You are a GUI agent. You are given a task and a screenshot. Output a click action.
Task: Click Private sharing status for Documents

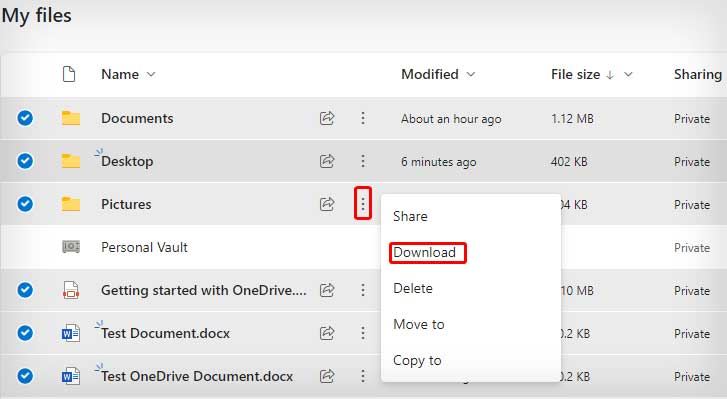coord(692,119)
